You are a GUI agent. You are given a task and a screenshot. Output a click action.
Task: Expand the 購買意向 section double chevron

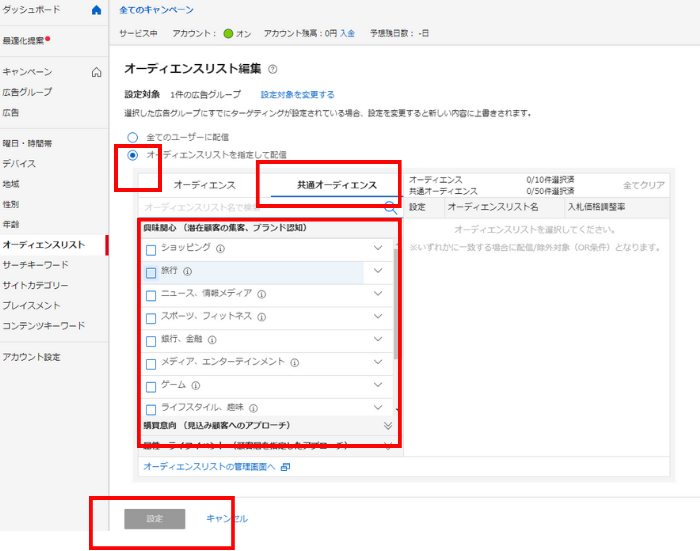(x=388, y=426)
